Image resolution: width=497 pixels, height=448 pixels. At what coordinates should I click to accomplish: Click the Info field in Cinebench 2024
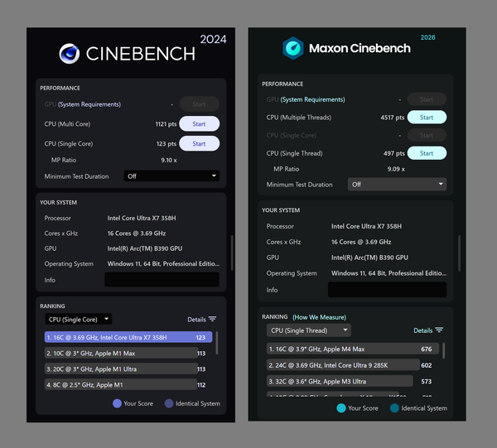162,280
